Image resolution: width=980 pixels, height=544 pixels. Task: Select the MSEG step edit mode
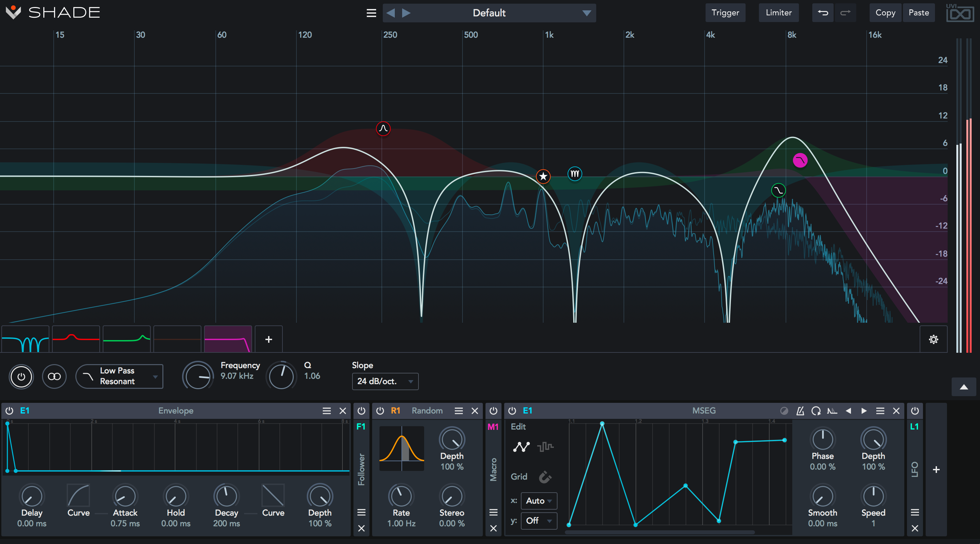[545, 446]
